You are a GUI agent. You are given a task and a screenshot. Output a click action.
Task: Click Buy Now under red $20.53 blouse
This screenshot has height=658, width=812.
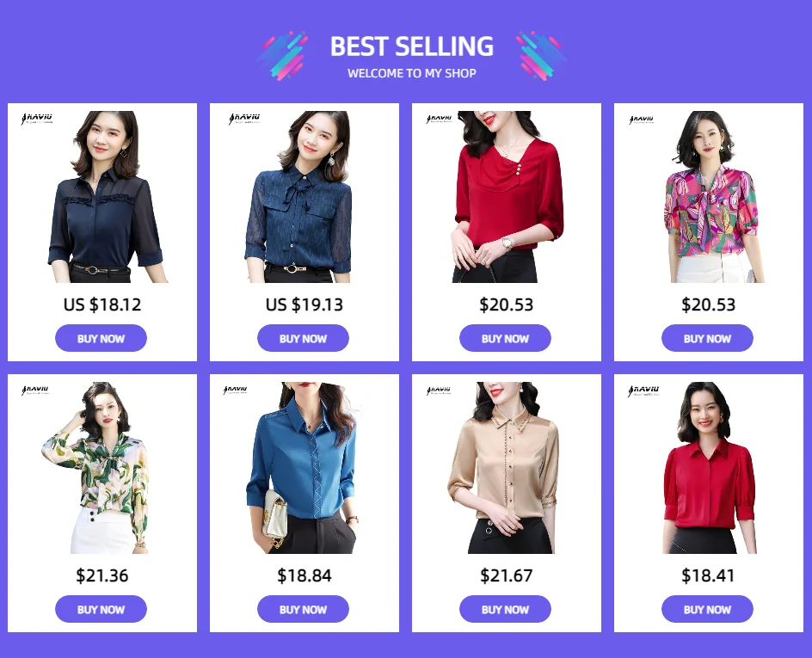505,338
